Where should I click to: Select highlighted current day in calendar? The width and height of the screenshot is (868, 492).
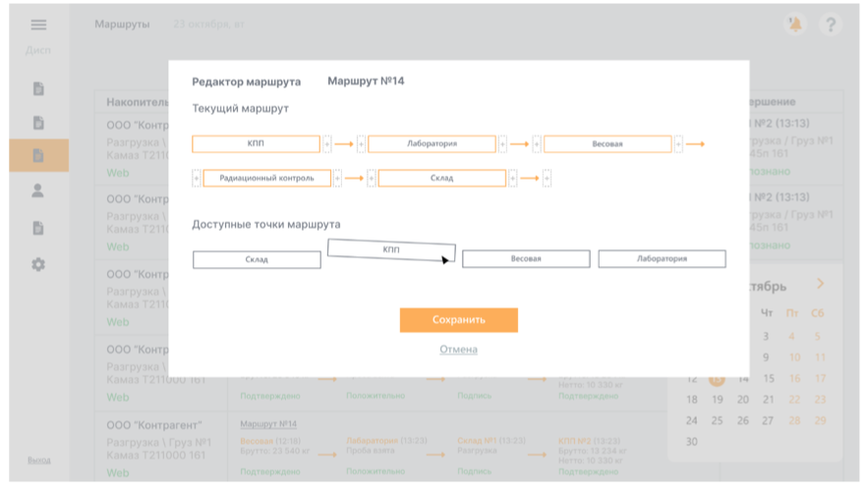tap(717, 379)
